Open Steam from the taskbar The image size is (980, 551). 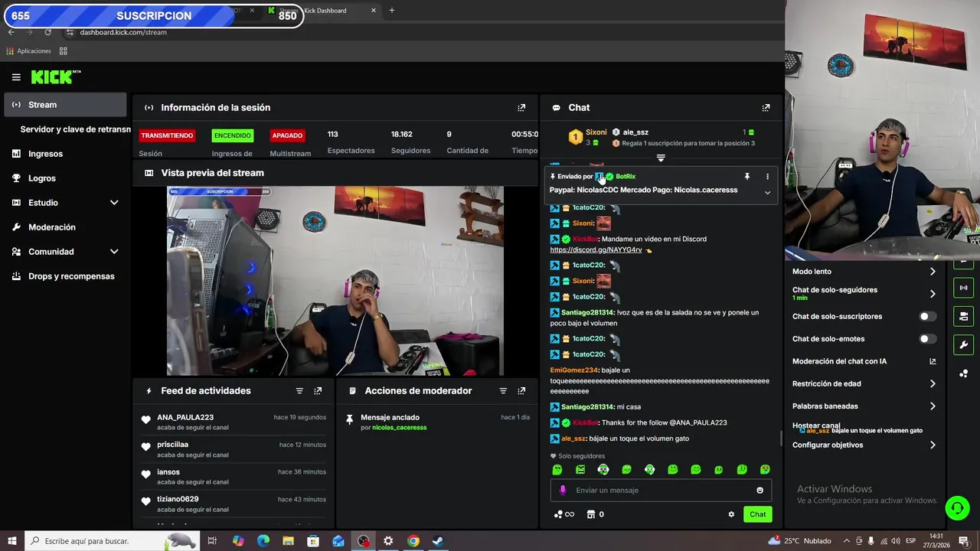(438, 541)
